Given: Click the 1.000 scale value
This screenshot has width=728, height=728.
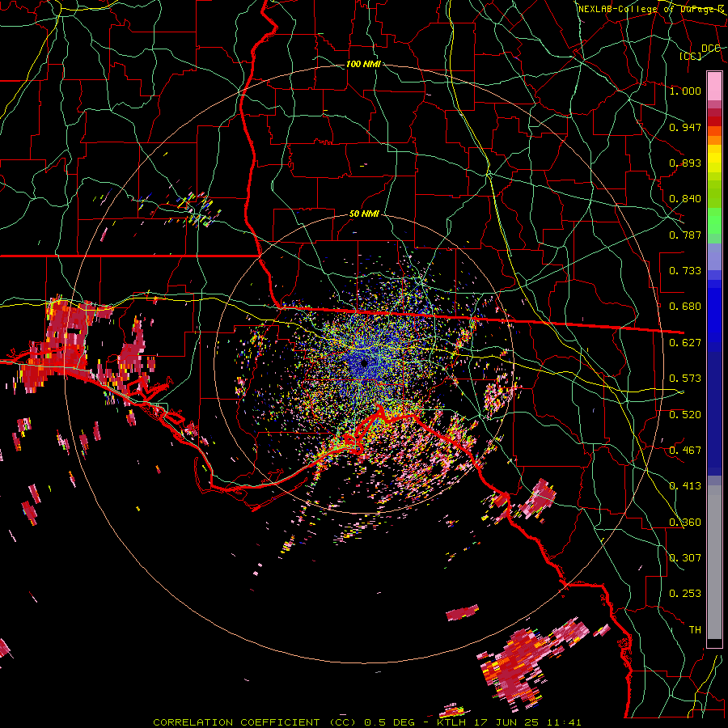Looking at the screenshot, I should [x=685, y=91].
